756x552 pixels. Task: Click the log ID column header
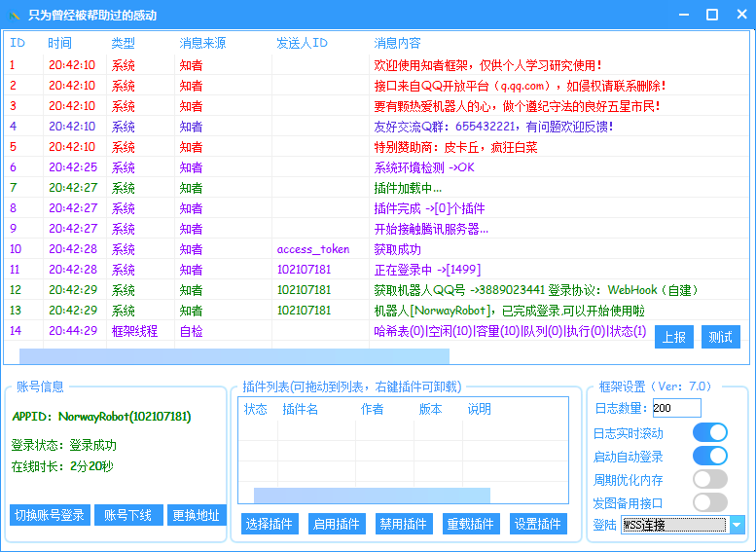point(18,43)
